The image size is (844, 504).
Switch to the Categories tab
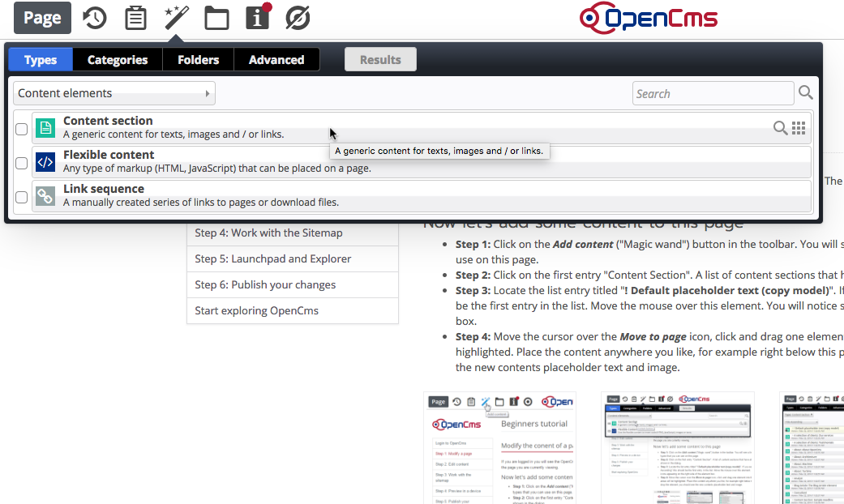coord(118,60)
